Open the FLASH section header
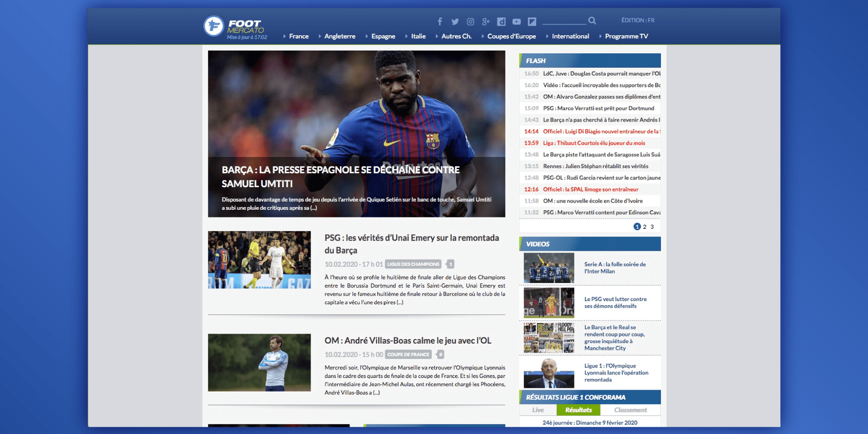Viewport: 868px width, 434px height. (x=590, y=61)
